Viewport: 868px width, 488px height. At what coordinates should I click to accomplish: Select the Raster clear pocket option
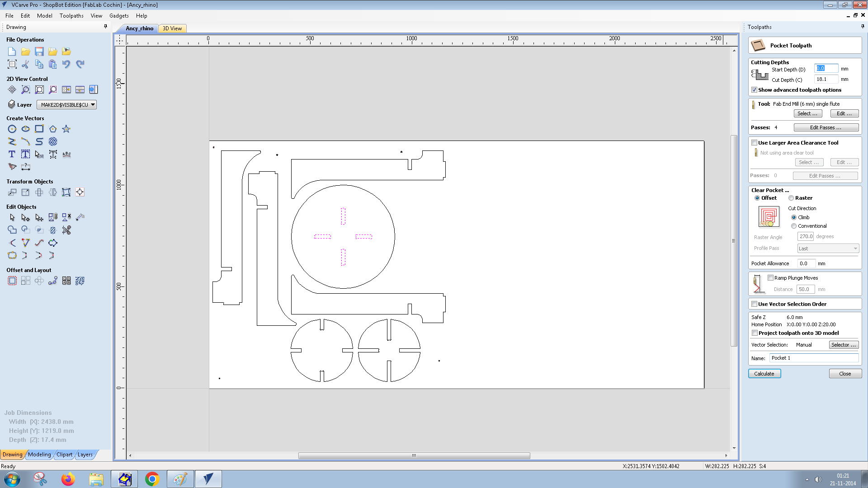[791, 198]
